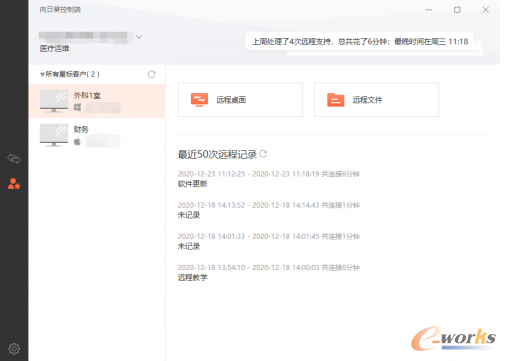The height and width of the screenshot is (361, 506).
Task: Click the 远程教学 record entry
Action: click(192, 277)
